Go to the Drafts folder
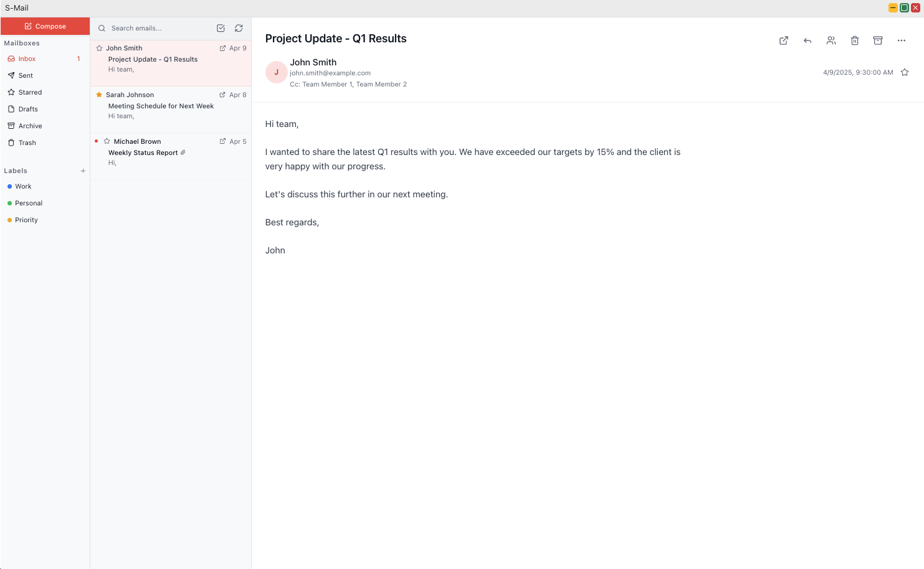The width and height of the screenshot is (924, 569). pyautogui.click(x=28, y=109)
